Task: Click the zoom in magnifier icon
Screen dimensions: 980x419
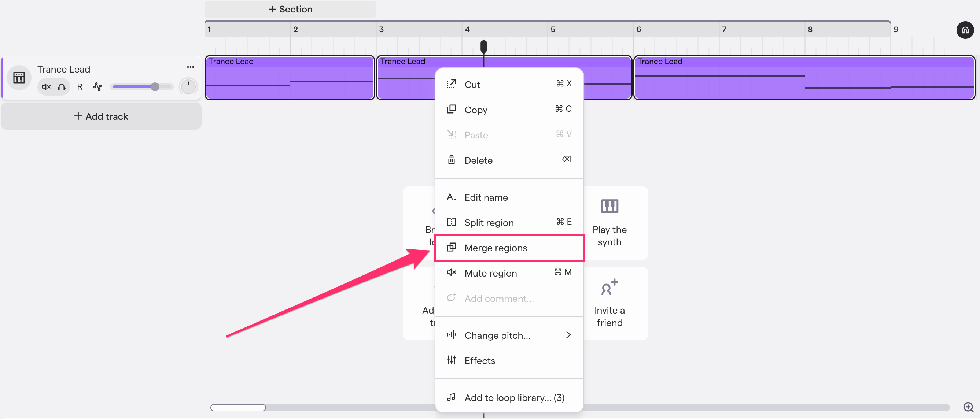Action: [x=968, y=407]
